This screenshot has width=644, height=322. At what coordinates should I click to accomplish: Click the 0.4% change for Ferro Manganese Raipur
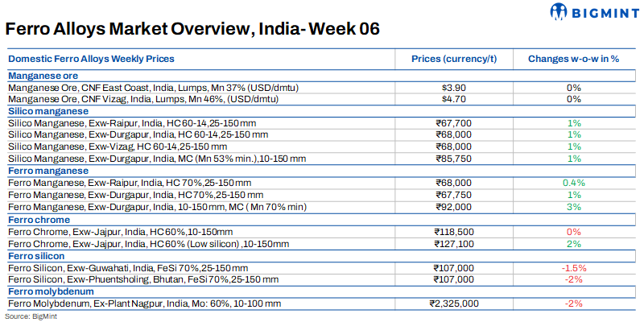[x=573, y=184]
